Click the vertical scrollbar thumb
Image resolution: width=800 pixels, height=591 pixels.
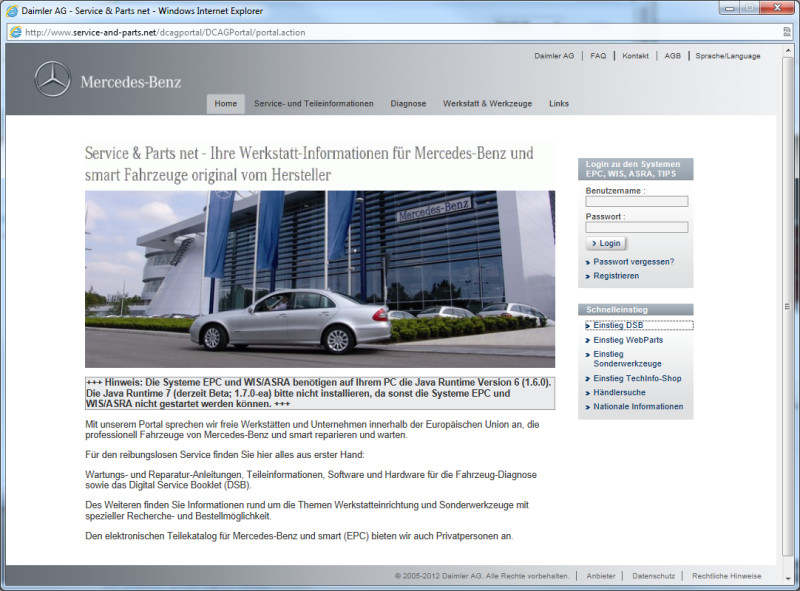(788, 300)
